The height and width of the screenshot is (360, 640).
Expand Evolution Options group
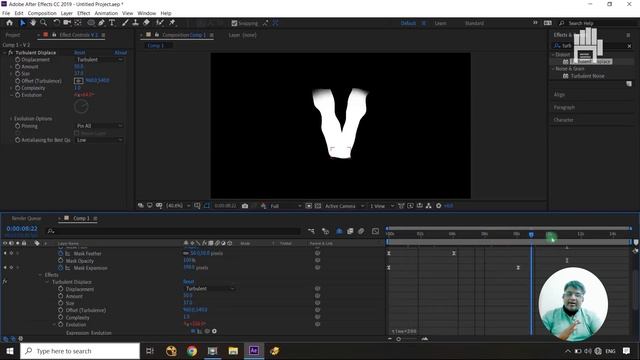tap(11, 119)
